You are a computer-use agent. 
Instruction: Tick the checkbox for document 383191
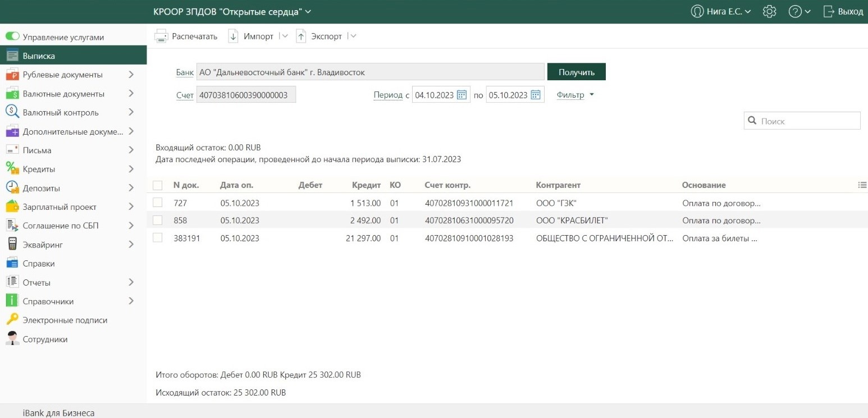tap(158, 238)
